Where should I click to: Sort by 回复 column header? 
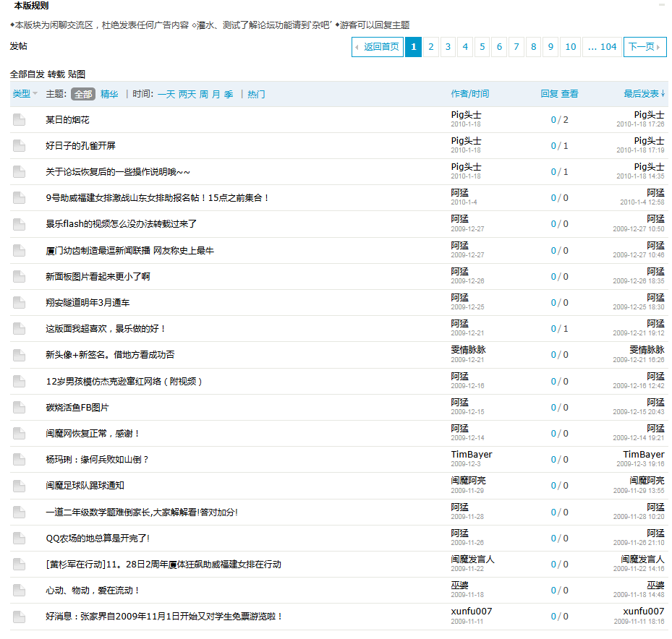coord(550,94)
